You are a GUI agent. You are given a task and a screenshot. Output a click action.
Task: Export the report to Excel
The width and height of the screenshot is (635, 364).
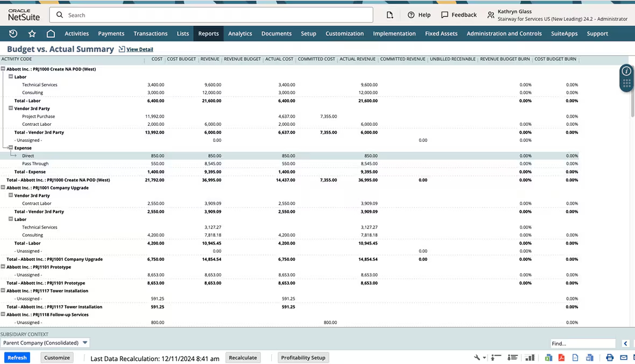coord(548,358)
